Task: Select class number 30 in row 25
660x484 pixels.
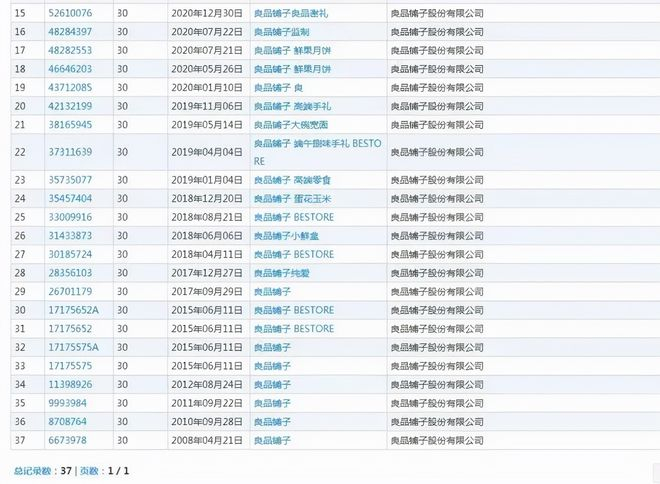Action: 122,217
